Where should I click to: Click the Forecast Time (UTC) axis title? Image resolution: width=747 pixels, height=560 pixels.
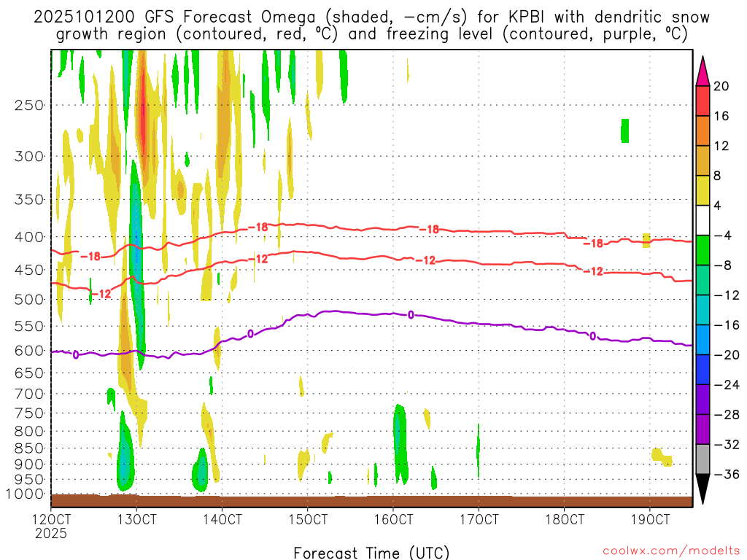pos(371,553)
